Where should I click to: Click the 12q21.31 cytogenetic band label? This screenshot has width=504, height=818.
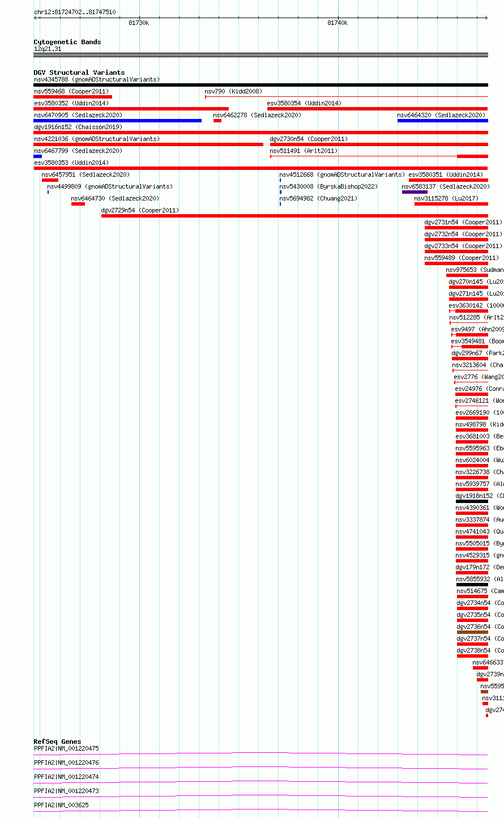pos(48,49)
